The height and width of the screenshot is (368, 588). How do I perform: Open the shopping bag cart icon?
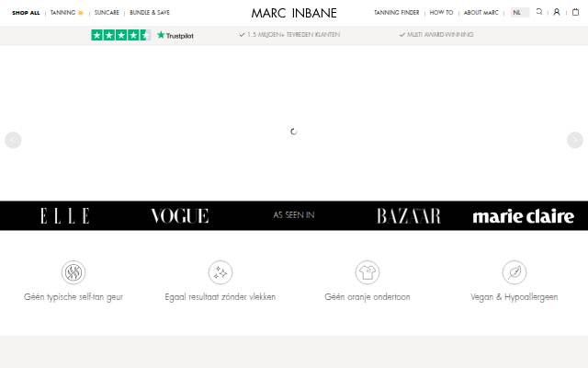click(576, 12)
